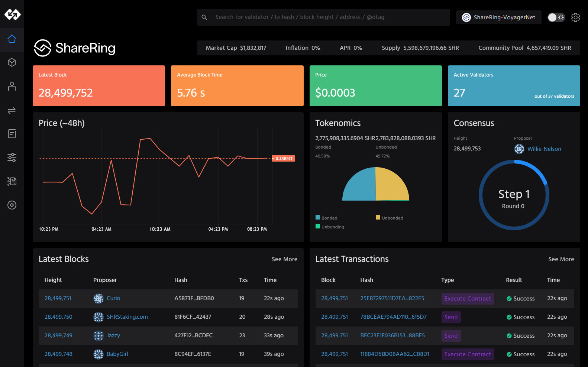Screen dimensions: 588x367
Task: Click the Active Validators 27 card
Action: click(514, 86)
